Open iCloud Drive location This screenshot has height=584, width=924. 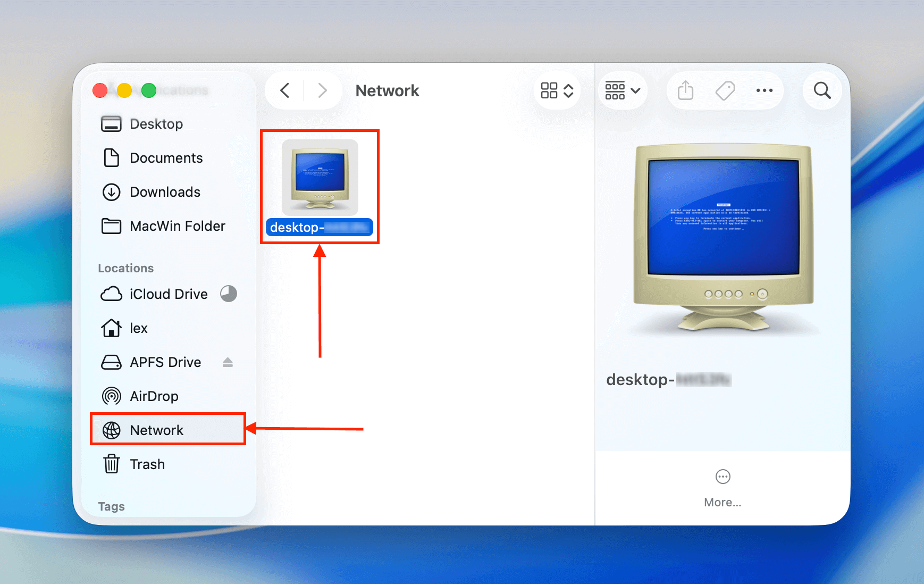coord(168,294)
